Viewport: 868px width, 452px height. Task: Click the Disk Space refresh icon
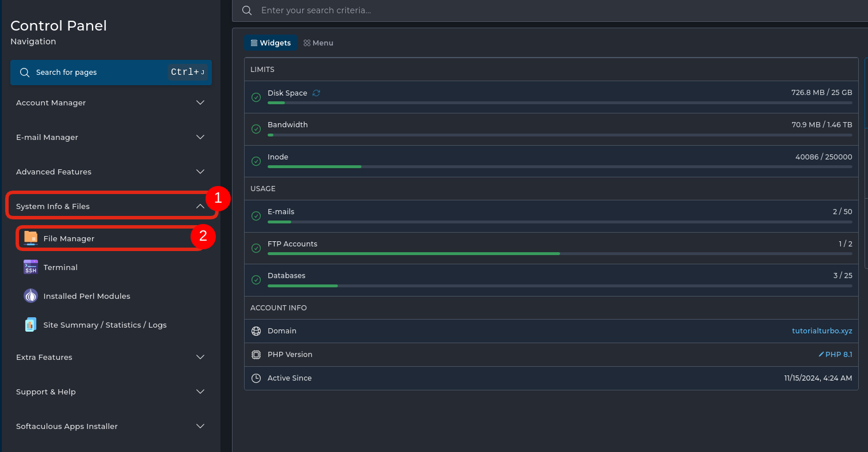[316, 93]
